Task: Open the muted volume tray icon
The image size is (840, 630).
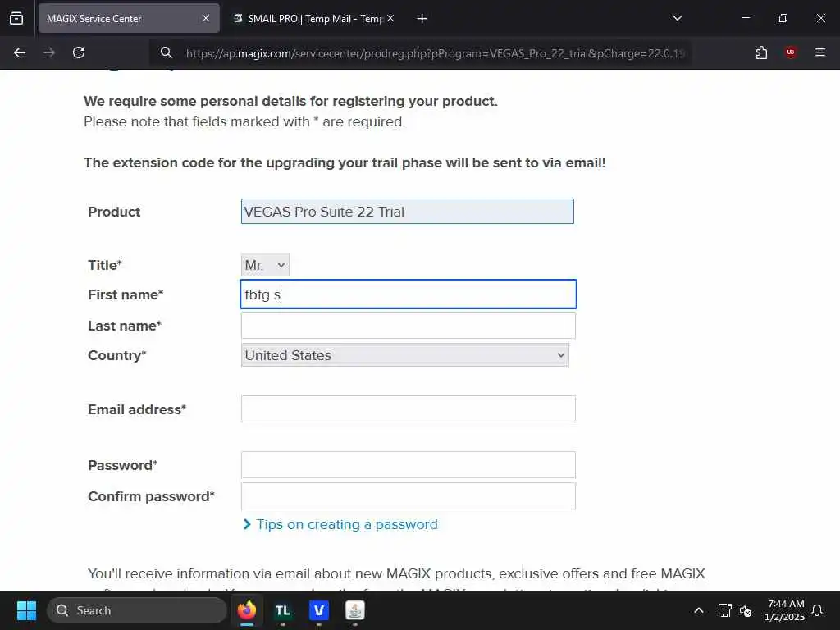Action: pyautogui.click(x=746, y=610)
